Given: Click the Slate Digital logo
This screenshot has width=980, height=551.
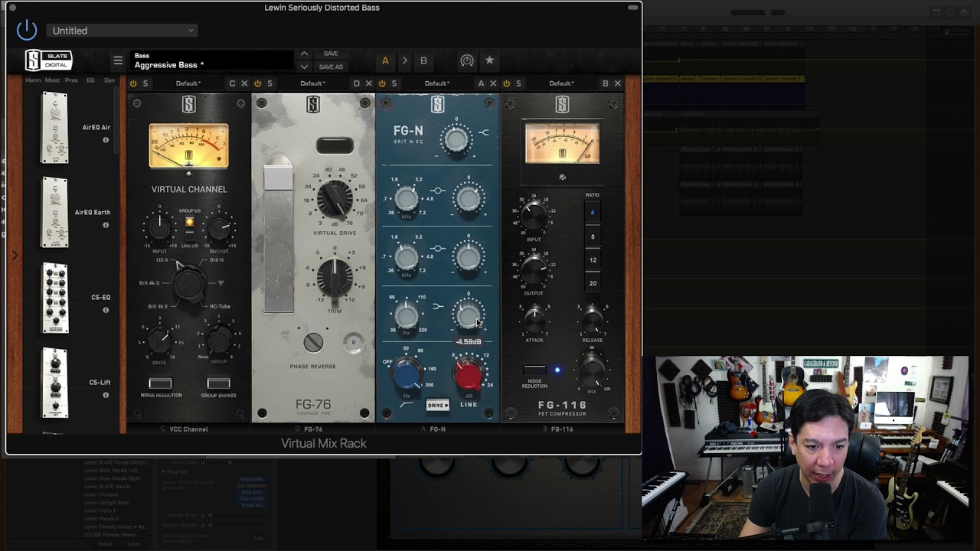Looking at the screenshot, I should (x=49, y=60).
